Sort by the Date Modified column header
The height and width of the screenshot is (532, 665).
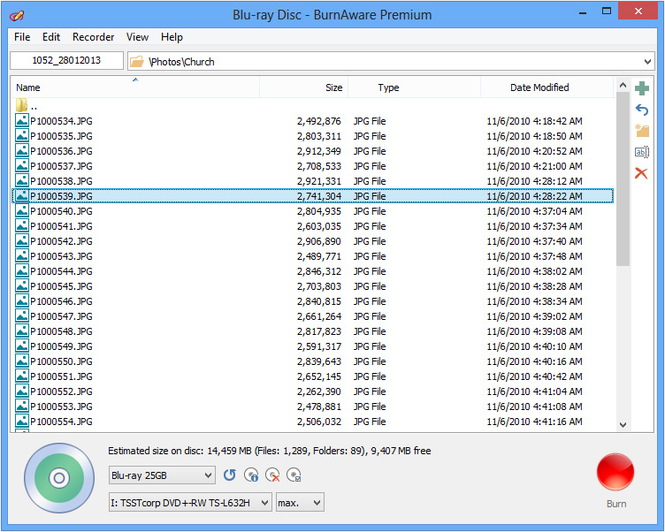(x=547, y=87)
